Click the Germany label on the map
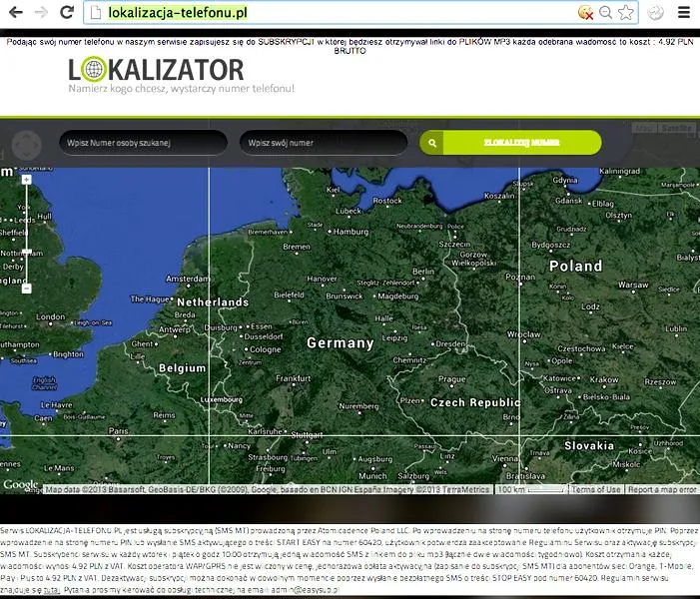The width and height of the screenshot is (700, 599). point(341,342)
